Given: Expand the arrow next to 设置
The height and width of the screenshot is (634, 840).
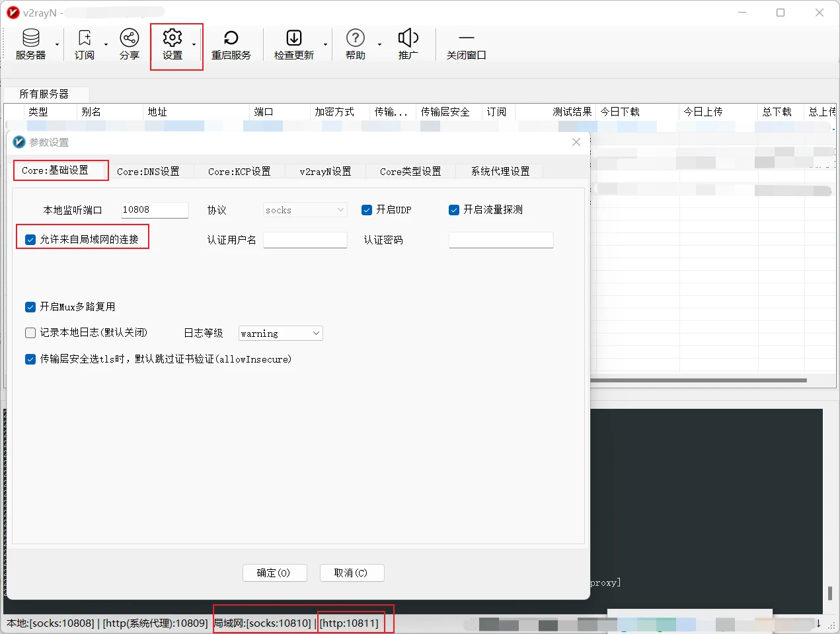Looking at the screenshot, I should tap(194, 45).
